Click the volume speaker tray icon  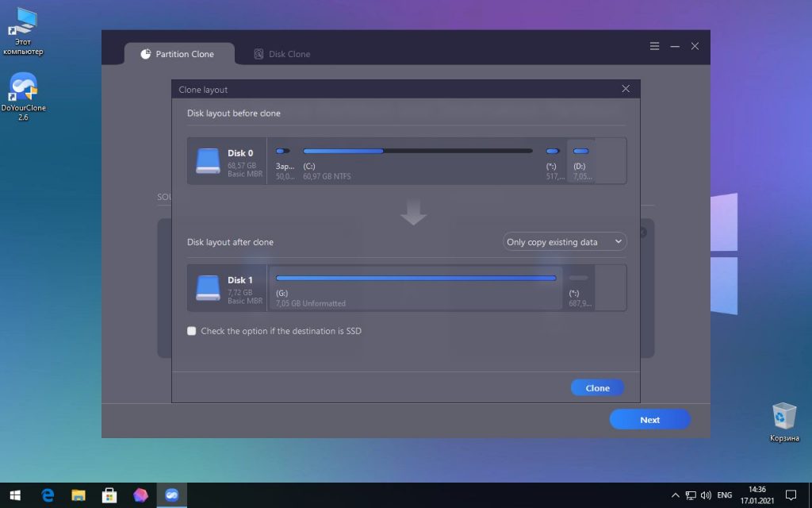pos(705,495)
